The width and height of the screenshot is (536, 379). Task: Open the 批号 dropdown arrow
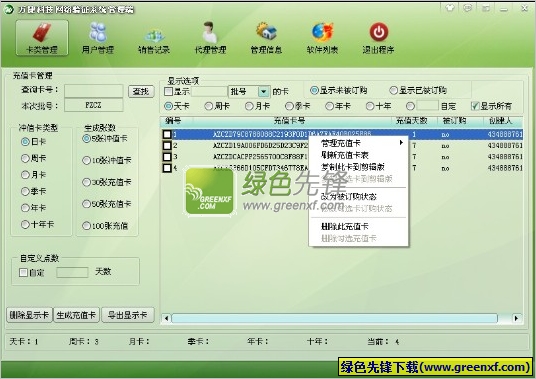coord(264,92)
